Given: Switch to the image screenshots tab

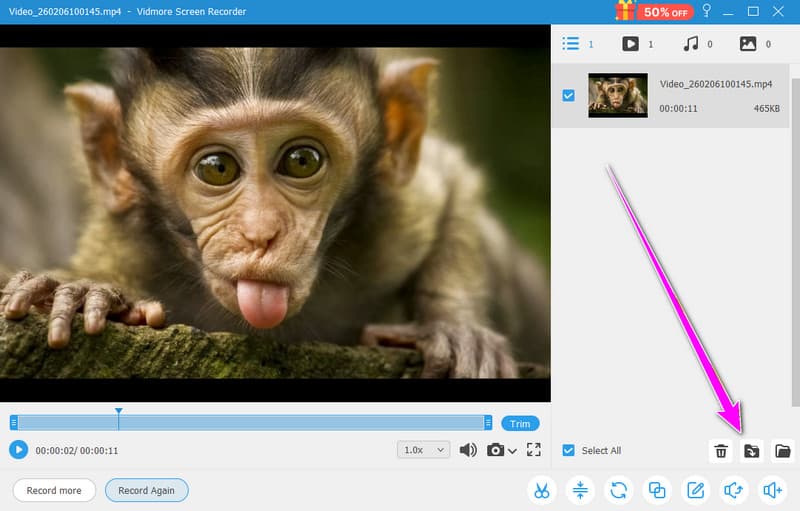Looking at the screenshot, I should [748, 44].
